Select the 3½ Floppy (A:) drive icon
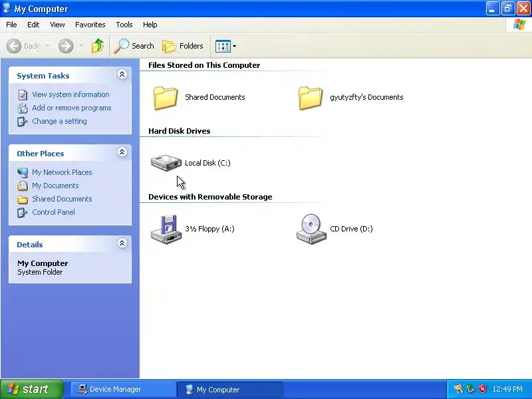 pos(166,229)
